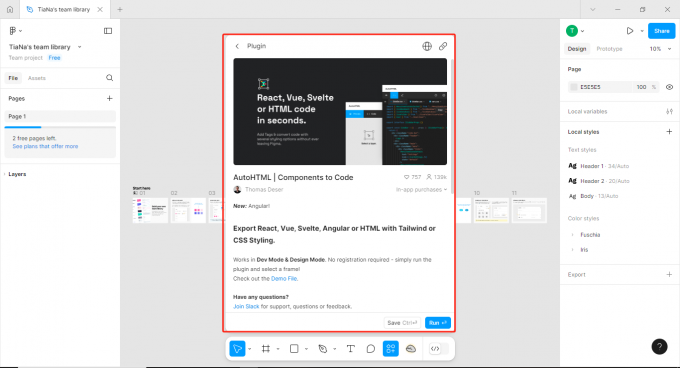Viewport: 680px width, 368px height.
Task: Select the Pen tool
Action: pos(323,348)
